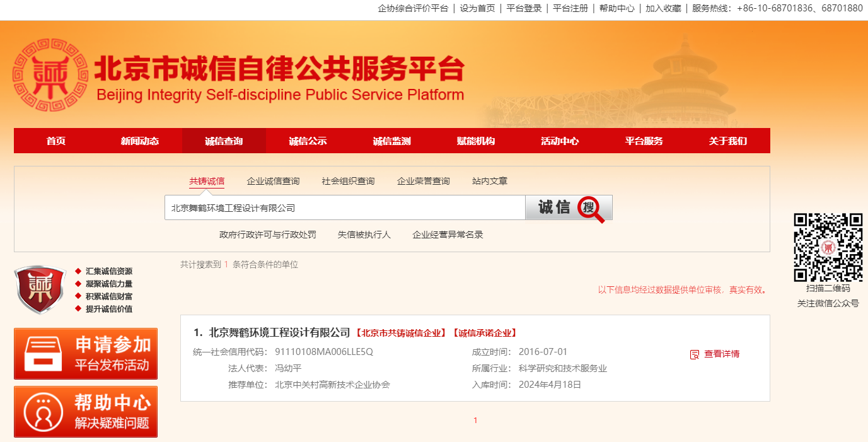Open the 企协综合评价平台 top link
This screenshot has width=868, height=442.
[414, 8]
